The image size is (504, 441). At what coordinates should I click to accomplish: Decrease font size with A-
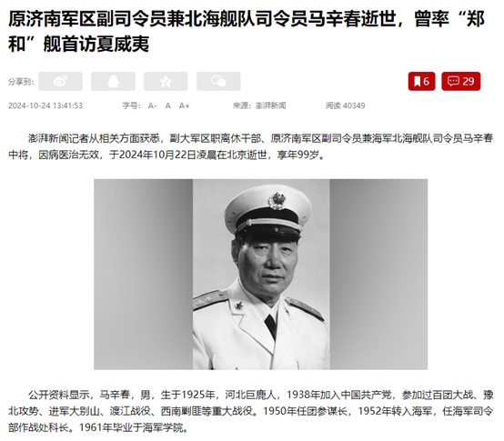[152, 105]
